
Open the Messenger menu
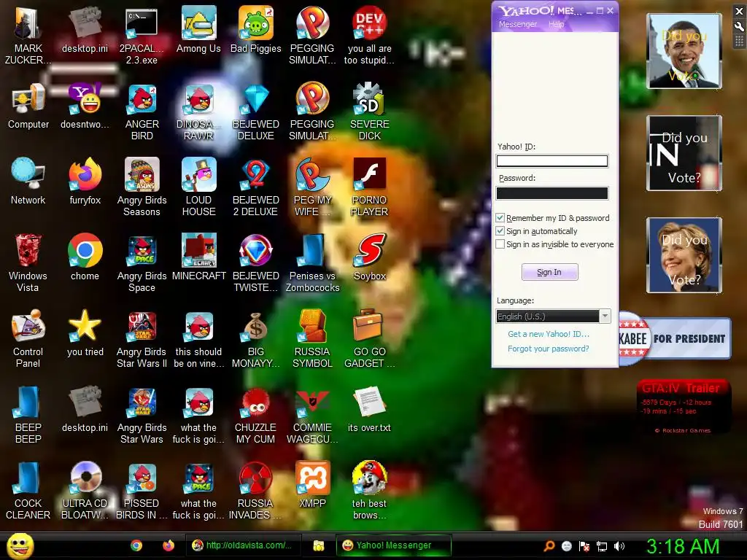518,24
